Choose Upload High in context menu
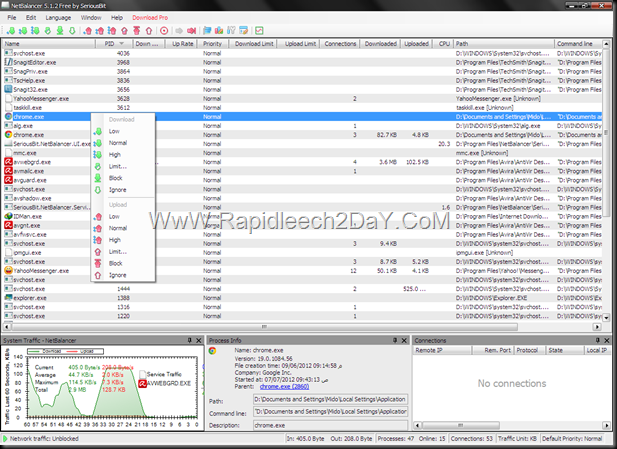Viewport: 617px width, 449px height. click(123, 240)
